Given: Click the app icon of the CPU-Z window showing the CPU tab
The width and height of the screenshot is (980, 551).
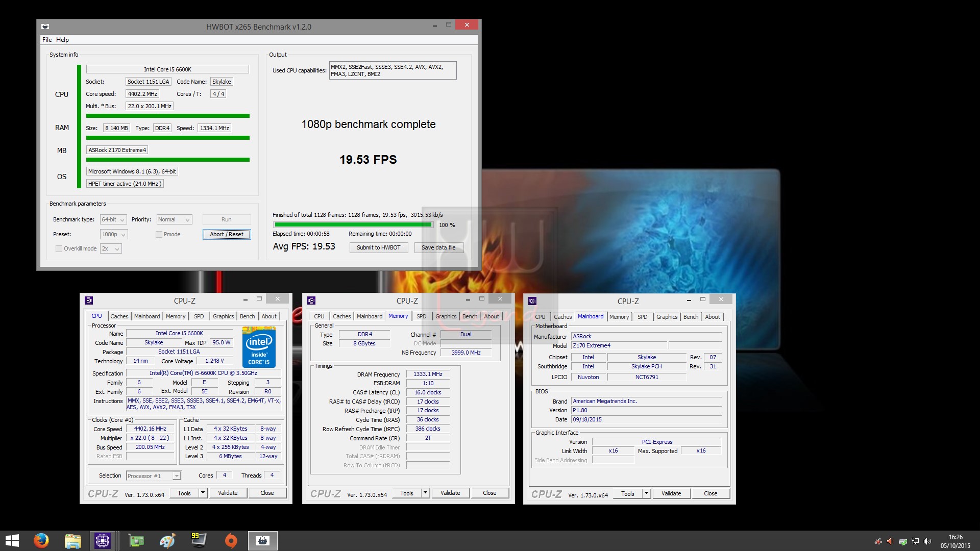Looking at the screenshot, I should [x=89, y=300].
